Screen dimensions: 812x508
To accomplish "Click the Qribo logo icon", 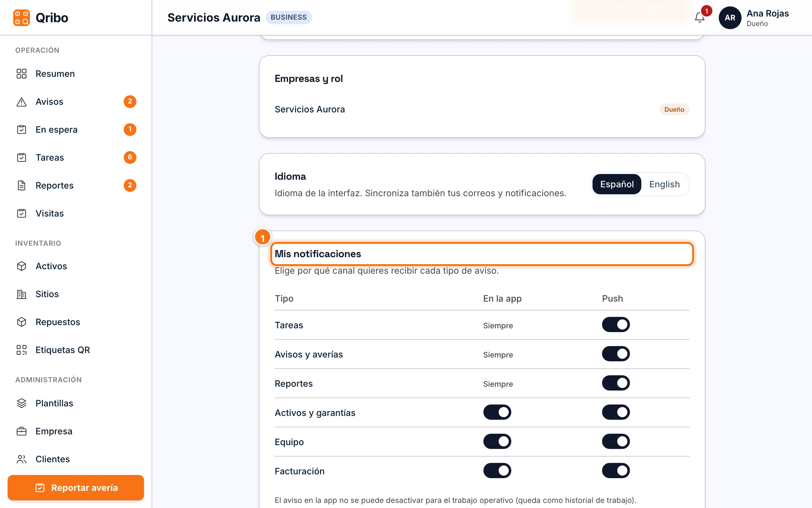I will 22,17.
